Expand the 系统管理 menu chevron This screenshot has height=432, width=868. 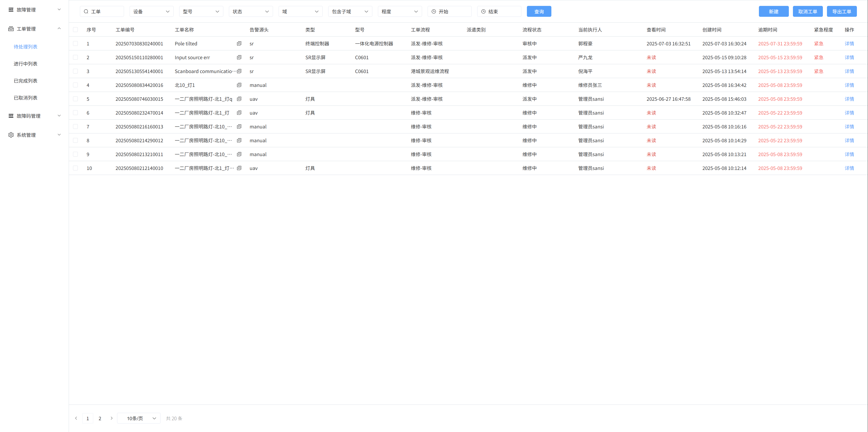(x=59, y=135)
